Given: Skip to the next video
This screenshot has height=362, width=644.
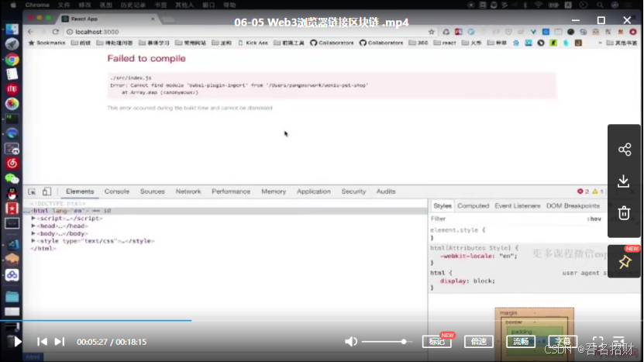Looking at the screenshot, I should (60, 342).
